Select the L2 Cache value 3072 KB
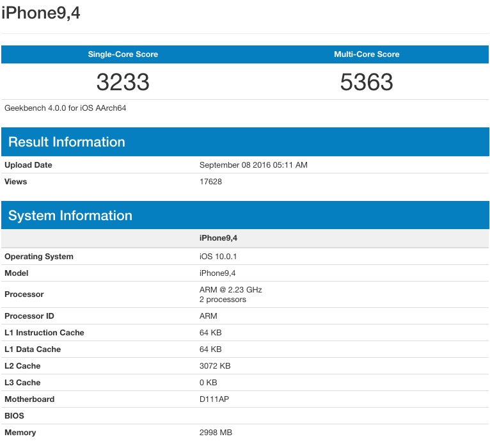 [x=215, y=366]
